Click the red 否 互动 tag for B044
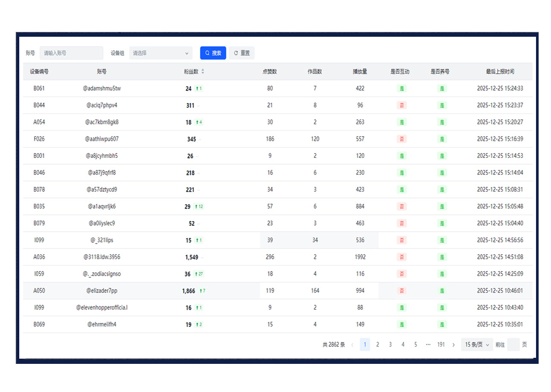Viewport: 551px width, 392px height. click(402, 105)
